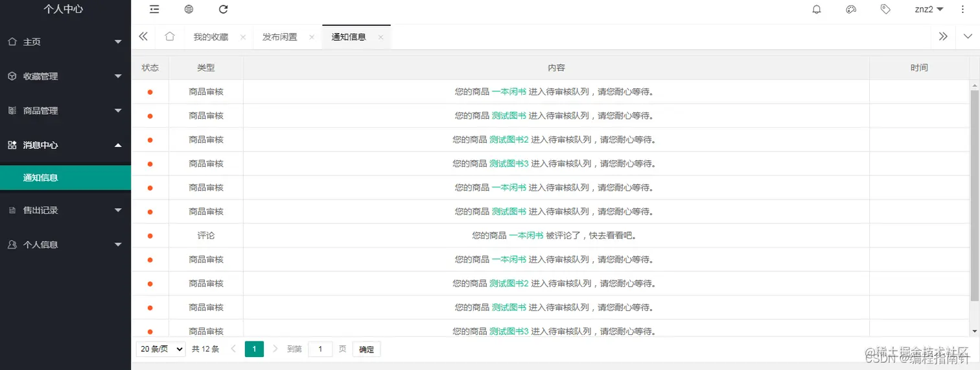
Task: Open the globe website icon
Action: tap(189, 9)
